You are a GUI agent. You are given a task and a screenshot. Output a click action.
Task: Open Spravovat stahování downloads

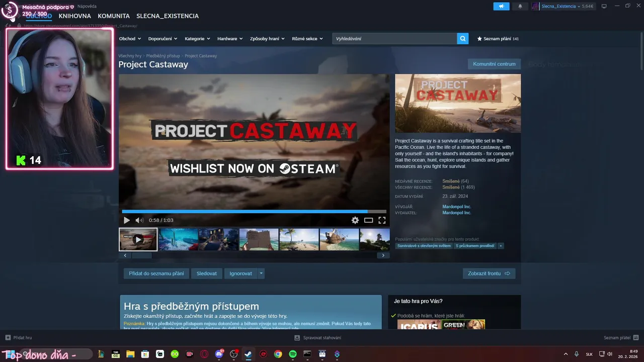317,337
